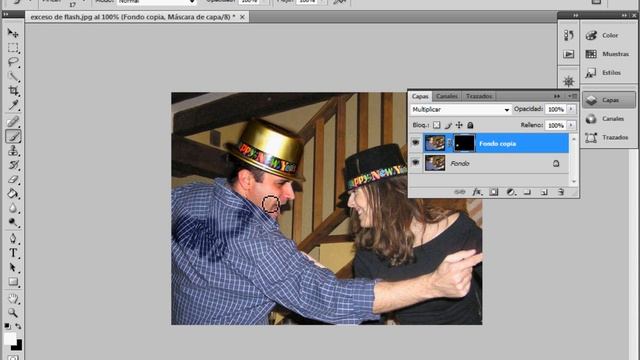Select the Zoom magnifier tool

pyautogui.click(x=13, y=313)
